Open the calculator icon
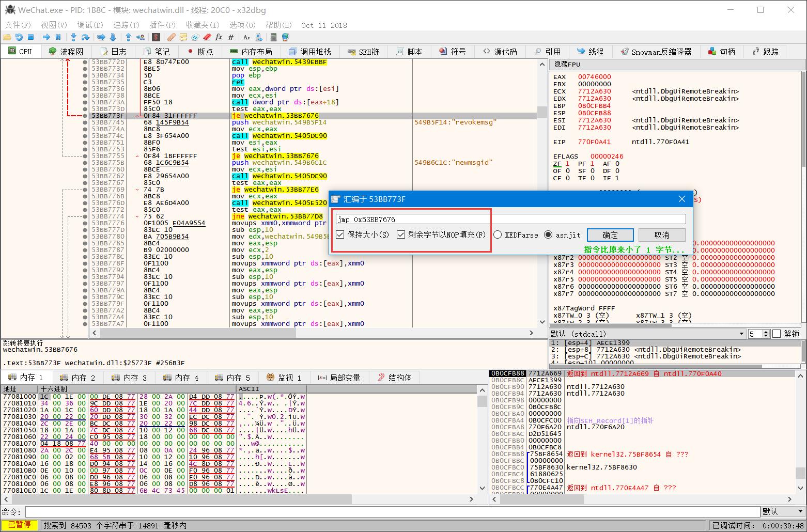The height and width of the screenshot is (532, 807). [x=273, y=37]
